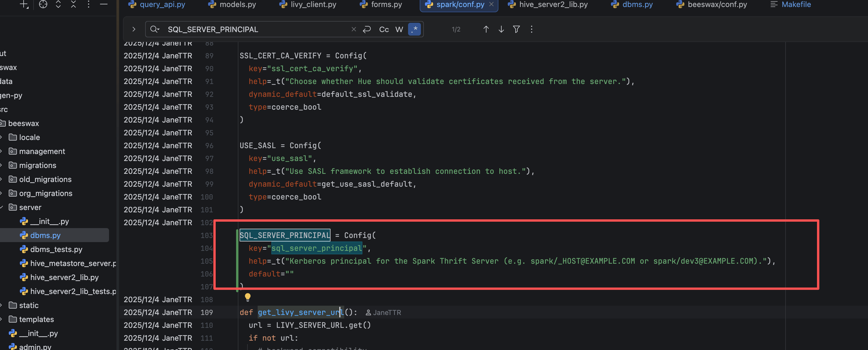Close the spark/conf.py tab
The width and height of the screenshot is (868, 350).
[x=491, y=4]
